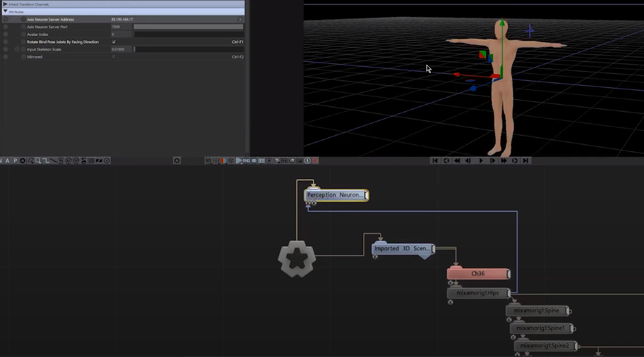Click the play button in transport controls
Screen dimensions: 644x357
coord(480,161)
